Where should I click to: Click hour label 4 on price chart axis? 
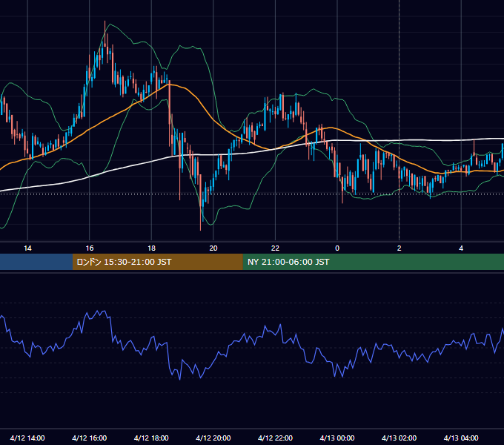461,248
